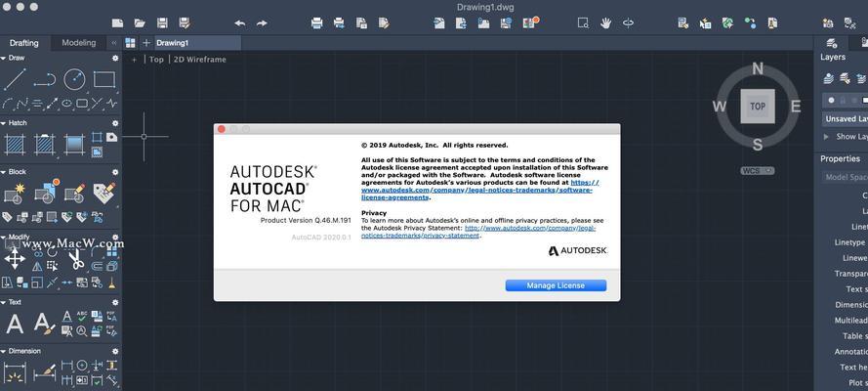The image size is (868, 391).
Task: Collapse the Block panel section
Action: click(x=3, y=172)
